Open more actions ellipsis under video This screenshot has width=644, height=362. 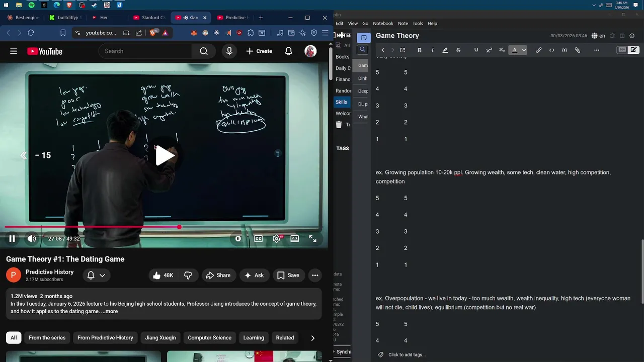315,276
